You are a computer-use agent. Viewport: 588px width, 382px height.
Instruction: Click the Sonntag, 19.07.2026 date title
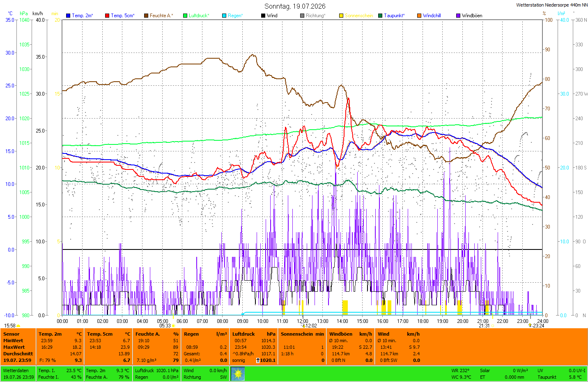(295, 6)
